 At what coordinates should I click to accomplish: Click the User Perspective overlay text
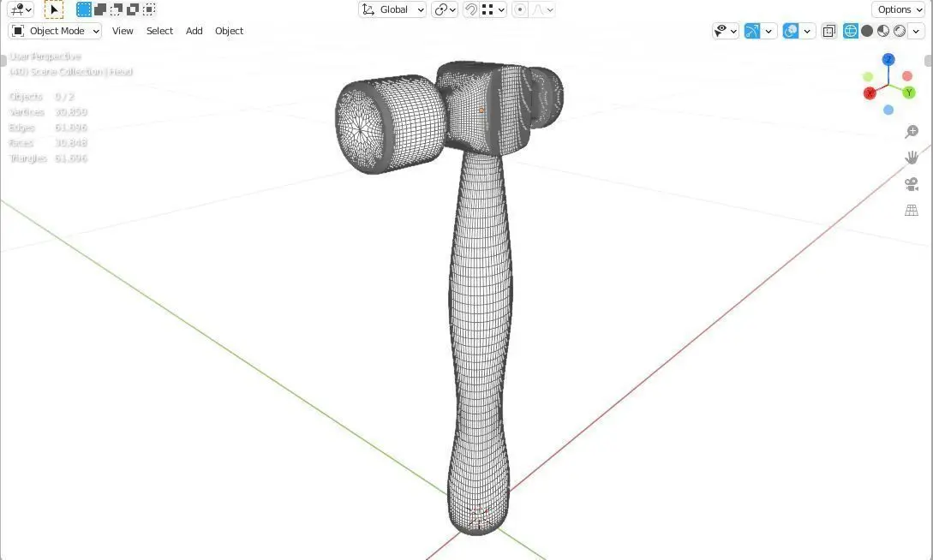click(x=45, y=57)
